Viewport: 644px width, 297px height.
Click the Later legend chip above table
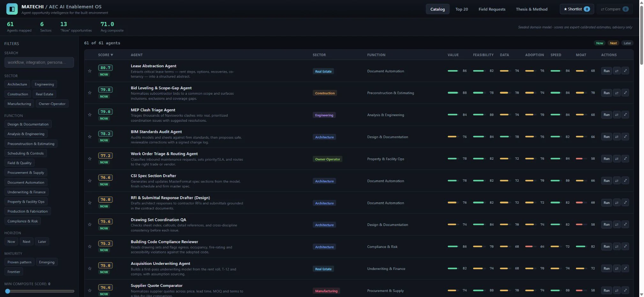tap(627, 43)
